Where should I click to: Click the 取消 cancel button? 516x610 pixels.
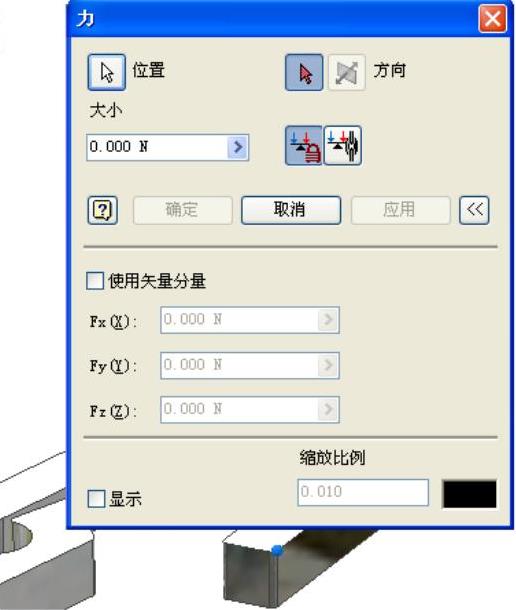click(291, 210)
